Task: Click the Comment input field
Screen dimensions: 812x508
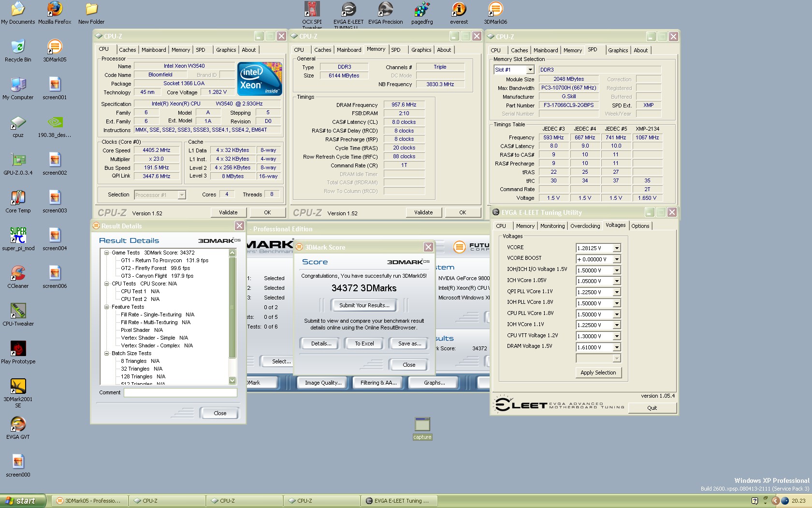Action: [180, 393]
